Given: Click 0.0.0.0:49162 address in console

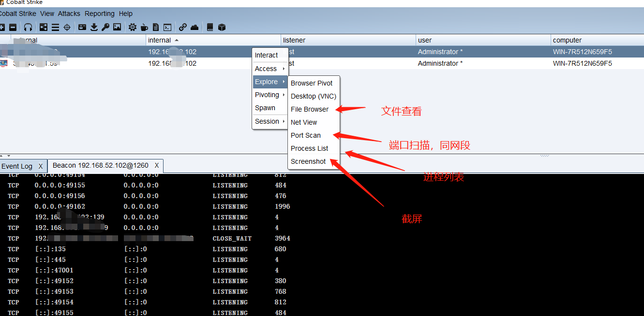Looking at the screenshot, I should [x=60, y=206].
